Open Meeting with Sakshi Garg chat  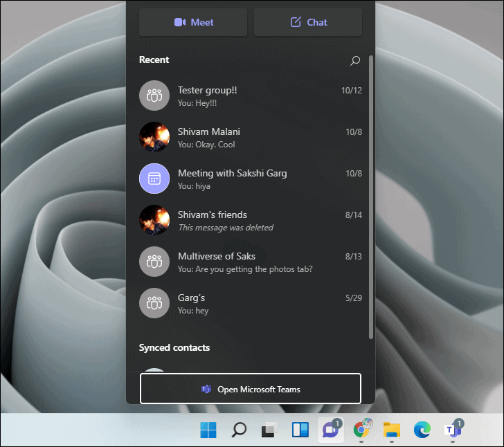coord(251,179)
